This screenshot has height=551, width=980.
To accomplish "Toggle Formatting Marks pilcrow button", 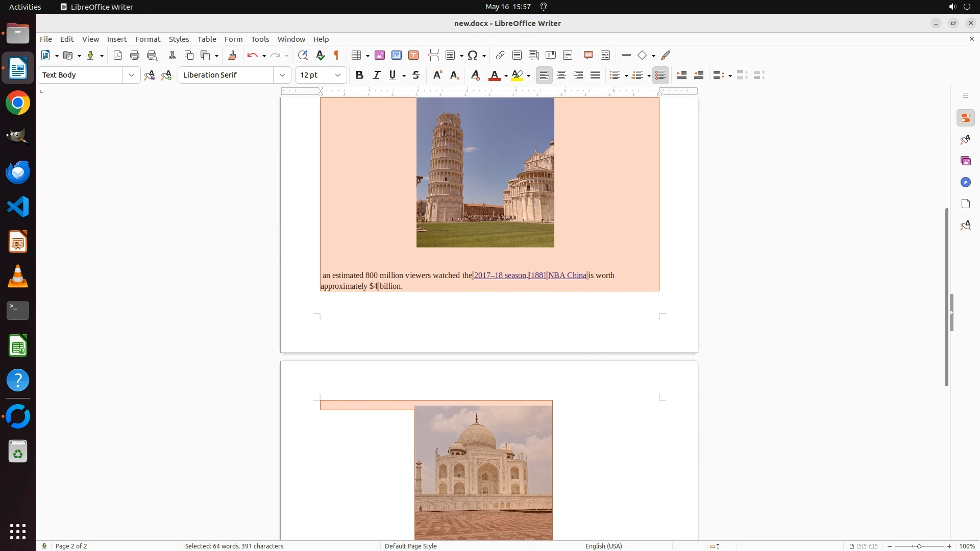I will click(x=336, y=55).
